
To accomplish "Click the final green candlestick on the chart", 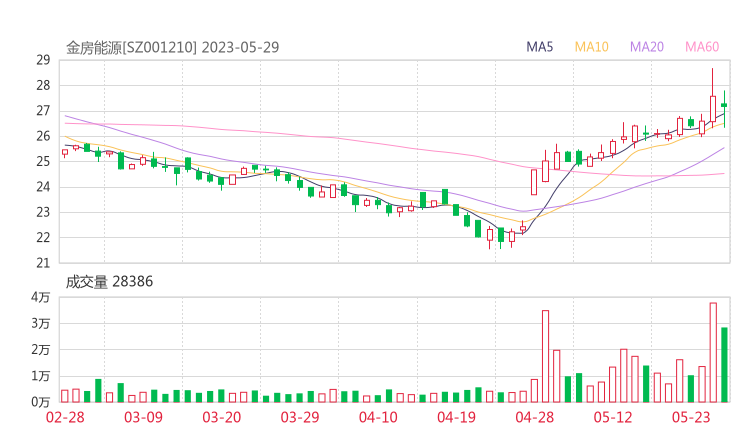I will coord(724,105).
